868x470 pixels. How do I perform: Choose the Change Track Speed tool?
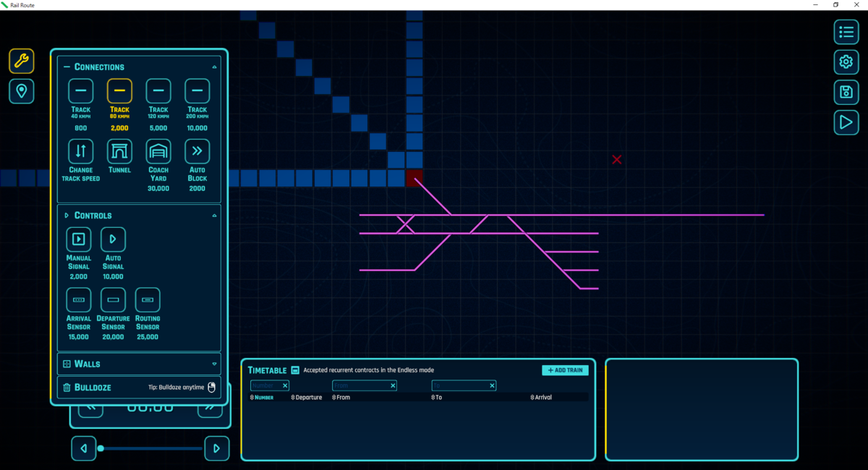coord(81,152)
